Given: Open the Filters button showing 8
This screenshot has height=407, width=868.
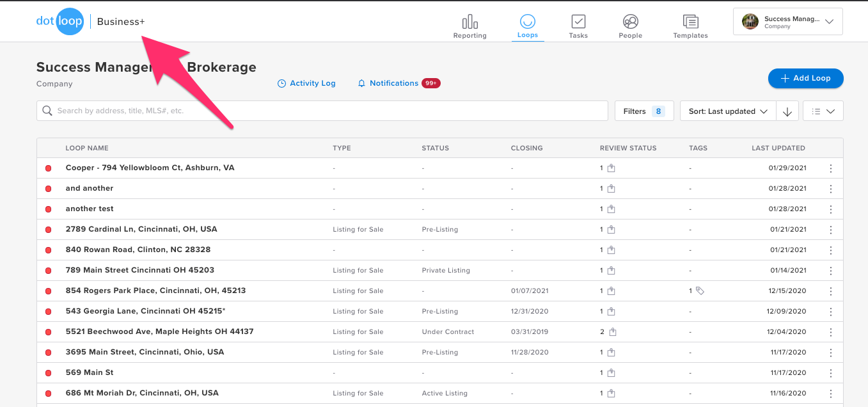Looking at the screenshot, I should click(x=643, y=111).
